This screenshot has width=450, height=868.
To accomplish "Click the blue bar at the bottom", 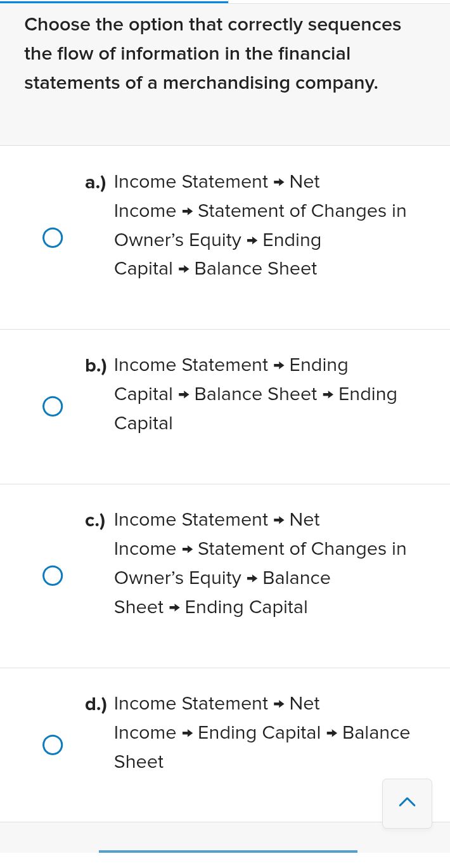I will point(228,851).
